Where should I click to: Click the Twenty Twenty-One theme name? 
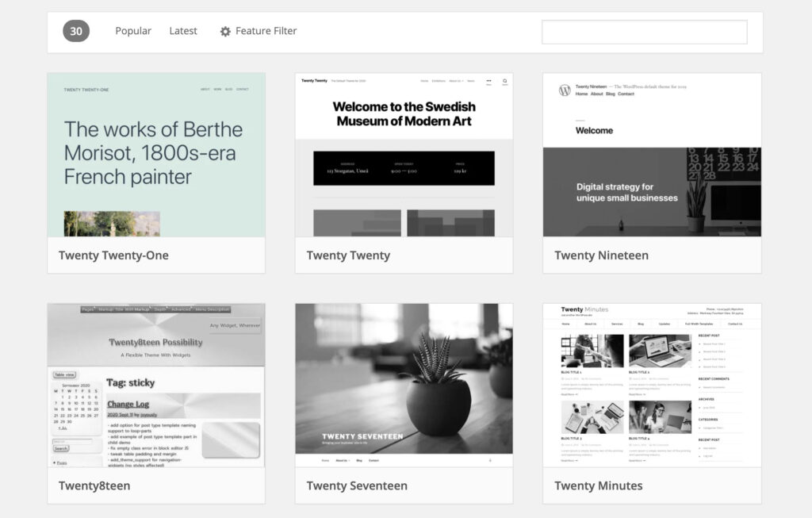(113, 255)
